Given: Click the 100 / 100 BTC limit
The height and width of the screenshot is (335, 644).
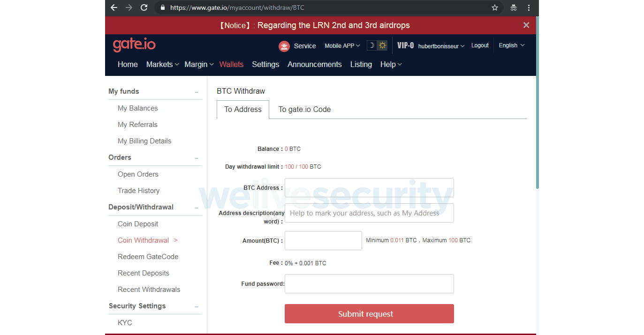Looking at the screenshot, I should tap(303, 167).
